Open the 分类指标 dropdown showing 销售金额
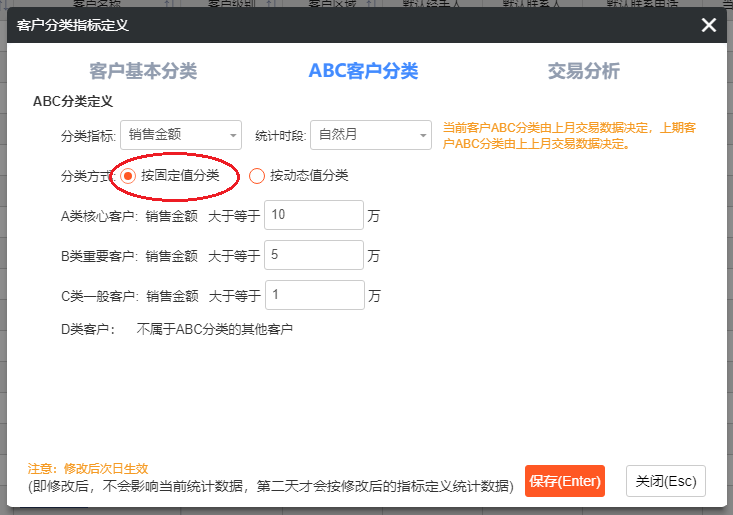733x515 pixels. coord(181,135)
